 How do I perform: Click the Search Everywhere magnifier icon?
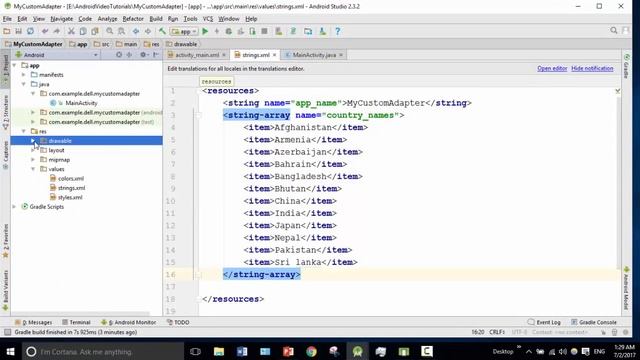(613, 31)
